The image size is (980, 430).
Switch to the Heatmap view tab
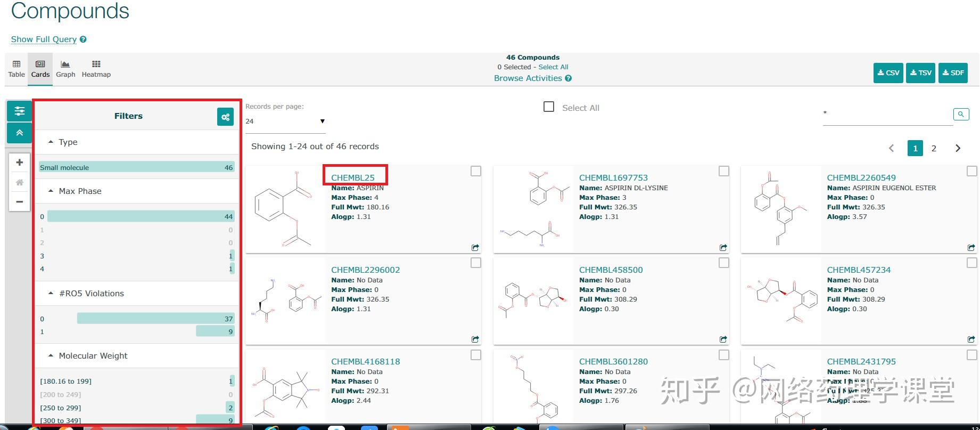point(96,69)
